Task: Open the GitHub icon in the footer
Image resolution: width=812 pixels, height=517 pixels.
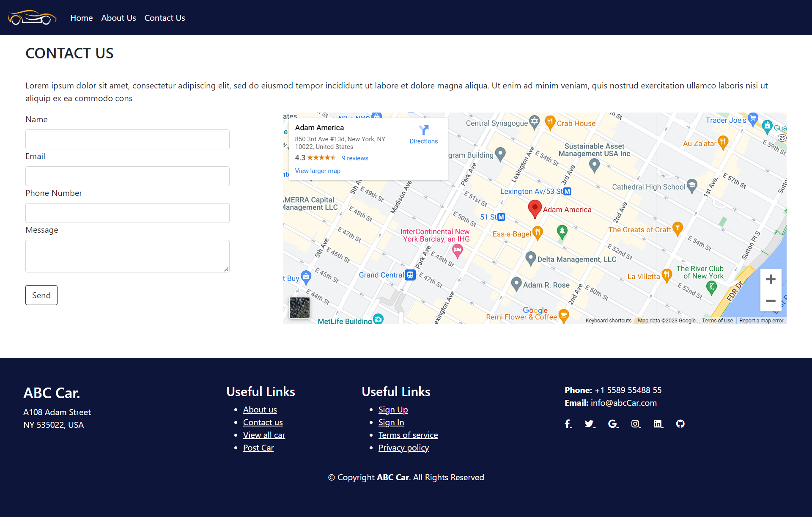Action: (680, 423)
